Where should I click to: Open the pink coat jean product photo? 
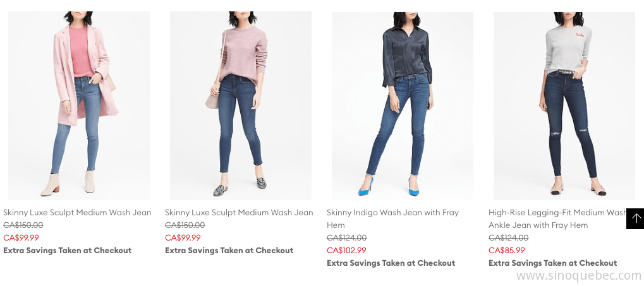pos(79,106)
